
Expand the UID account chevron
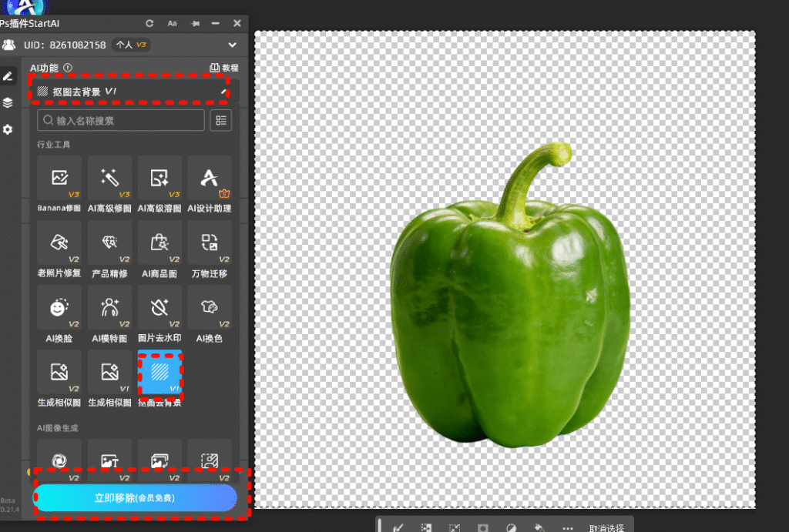[x=233, y=45]
